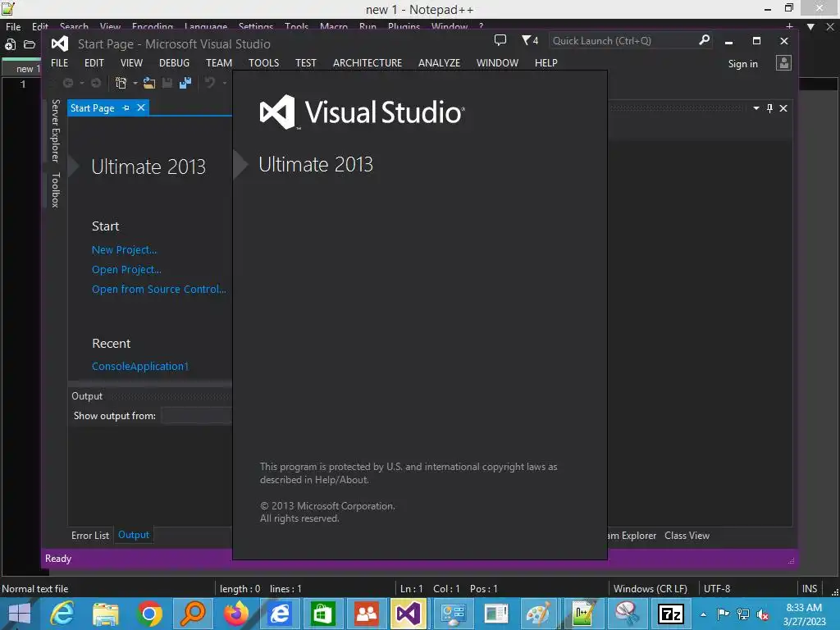Viewport: 840px width, 630px height.
Task: Open the ARCHITECTURE menu
Action: click(x=367, y=62)
